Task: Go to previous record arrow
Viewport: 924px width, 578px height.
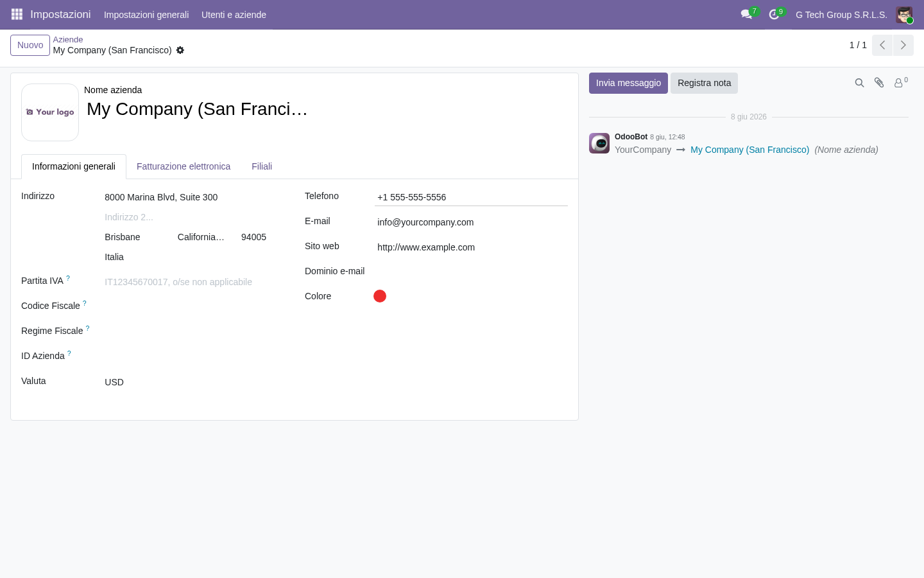Action: point(882,45)
